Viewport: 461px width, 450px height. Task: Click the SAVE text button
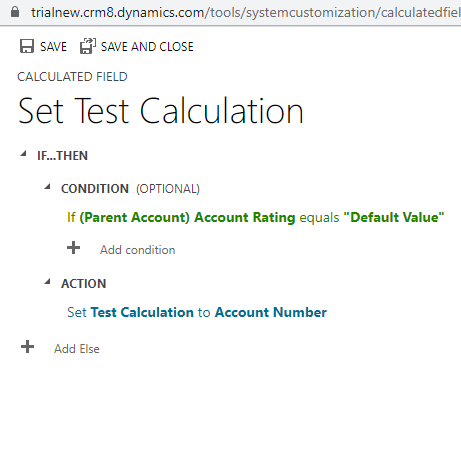53,47
